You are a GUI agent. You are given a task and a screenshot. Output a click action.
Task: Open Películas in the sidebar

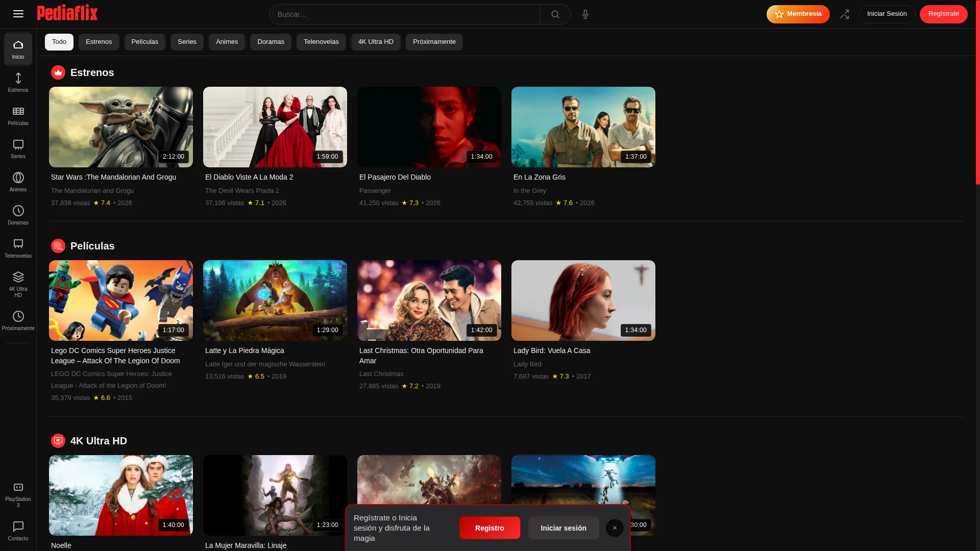point(18,115)
